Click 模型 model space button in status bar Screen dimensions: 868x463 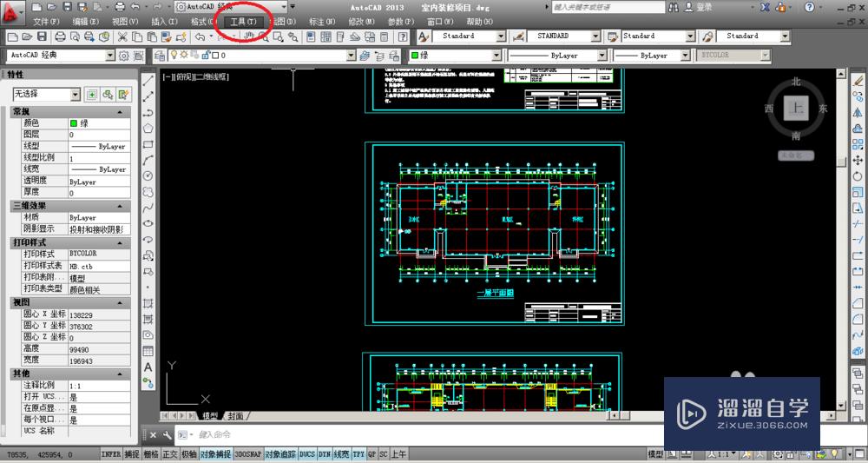click(655, 454)
